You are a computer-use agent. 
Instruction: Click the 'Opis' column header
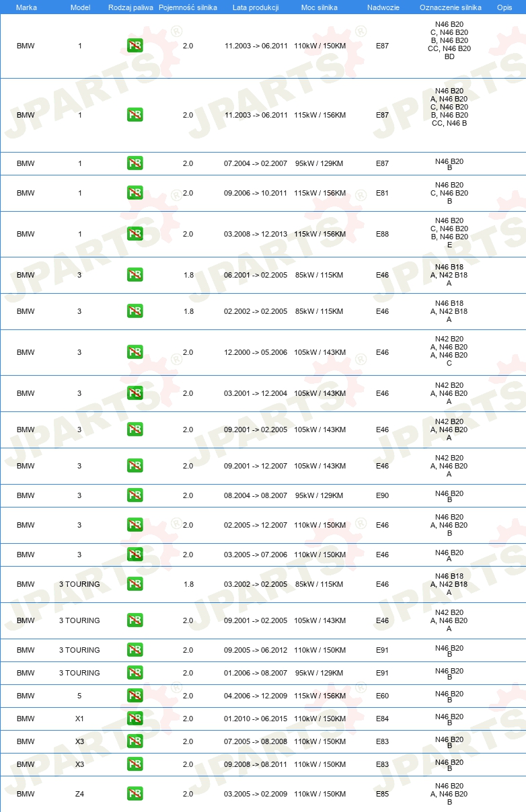[x=504, y=7]
